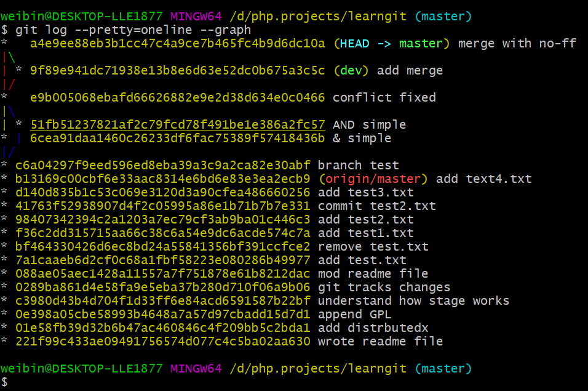Image resolution: width=588 pixels, height=391 pixels.
Task: Click the 'branch test' commit message
Action: pyautogui.click(x=358, y=166)
